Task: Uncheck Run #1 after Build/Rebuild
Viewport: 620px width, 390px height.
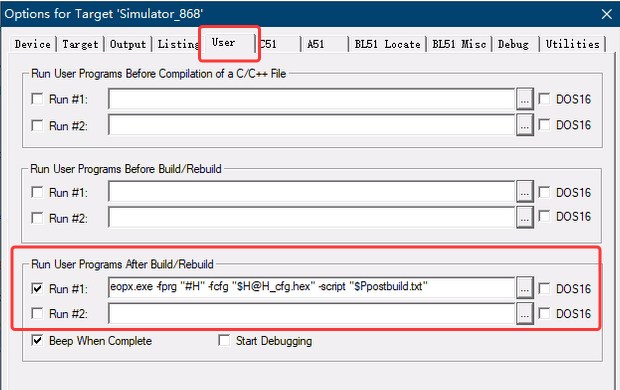Action: click(x=37, y=288)
